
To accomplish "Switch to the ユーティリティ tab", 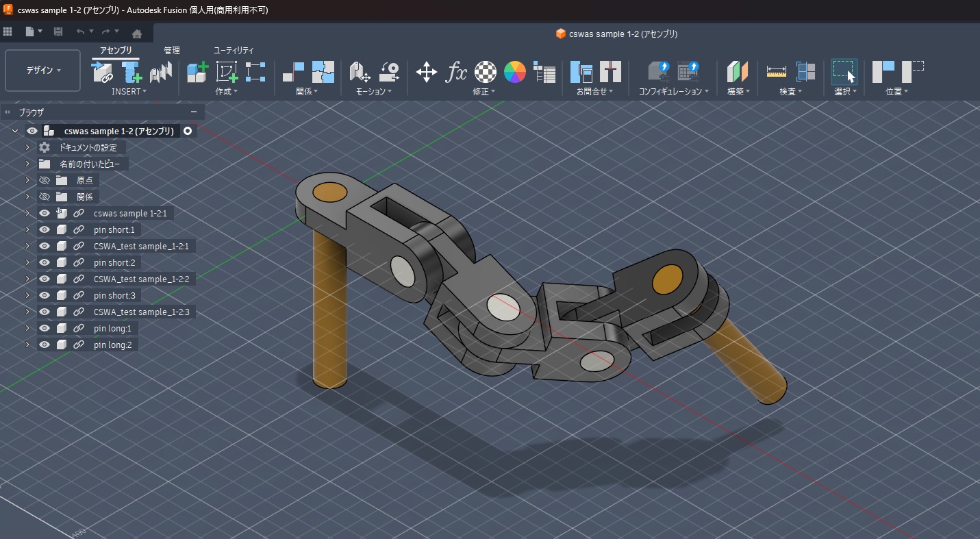I will (x=234, y=51).
